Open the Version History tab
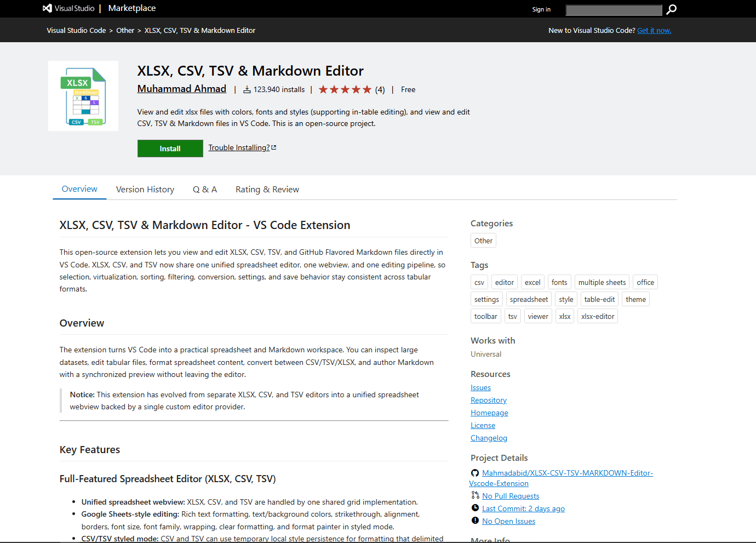756x543 pixels. tap(145, 190)
